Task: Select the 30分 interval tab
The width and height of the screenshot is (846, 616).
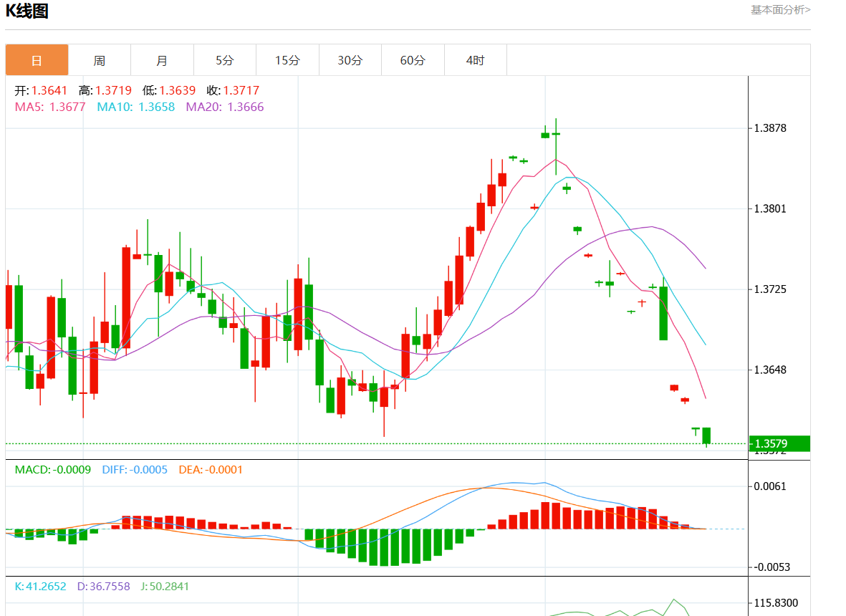Action: tap(350, 60)
